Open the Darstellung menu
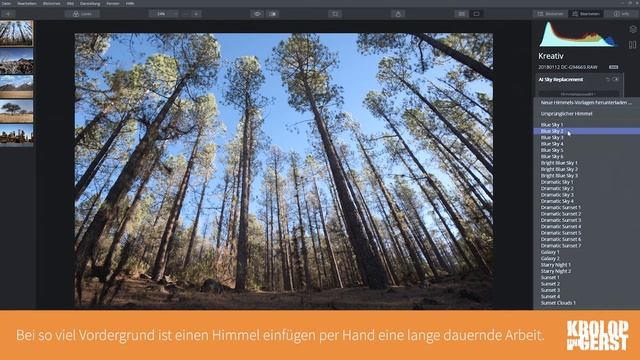Screen dimensions: 640x360 coord(90,3)
